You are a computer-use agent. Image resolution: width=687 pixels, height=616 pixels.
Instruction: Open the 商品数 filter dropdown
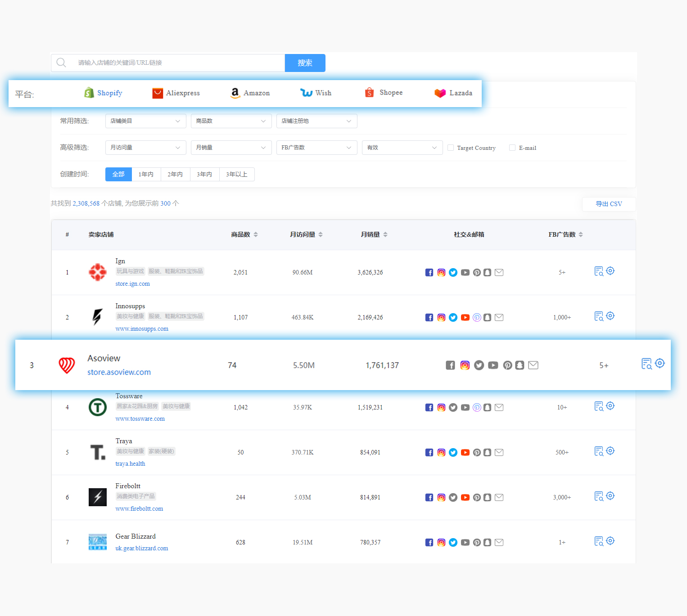click(x=231, y=121)
